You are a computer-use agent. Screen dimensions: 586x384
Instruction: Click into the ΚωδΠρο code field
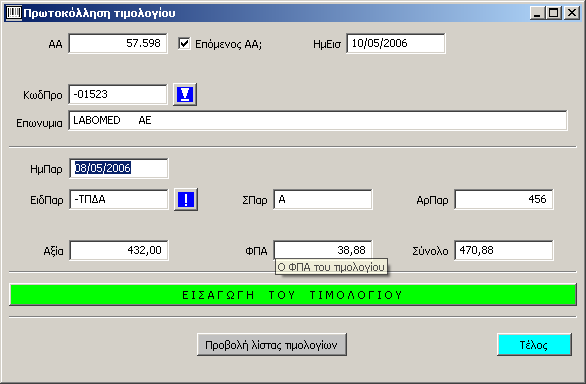pyautogui.click(x=118, y=94)
